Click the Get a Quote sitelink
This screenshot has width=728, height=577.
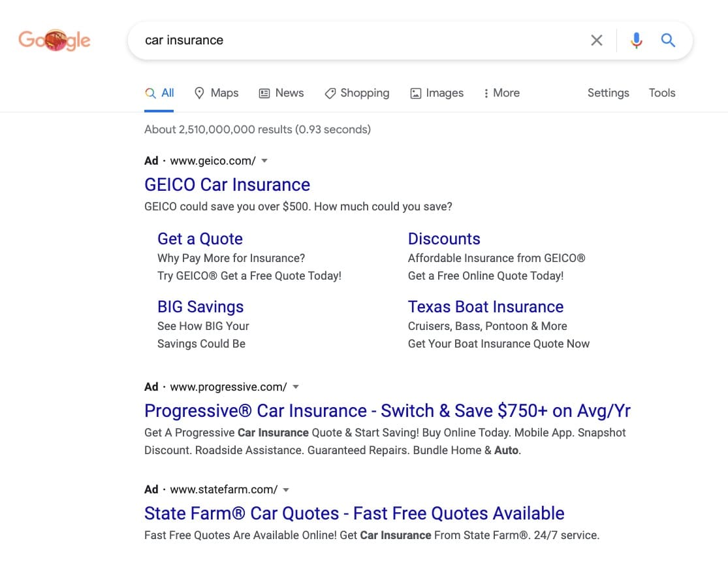(x=200, y=239)
